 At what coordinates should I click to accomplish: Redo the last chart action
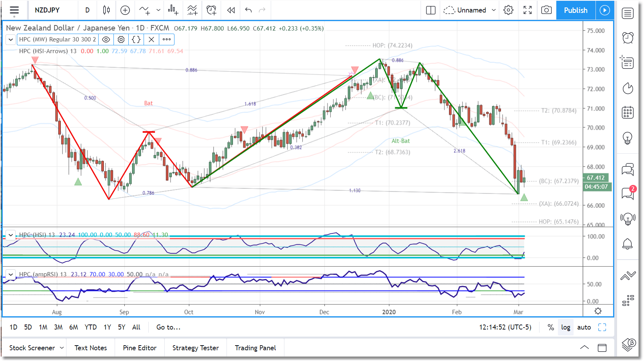(x=262, y=10)
